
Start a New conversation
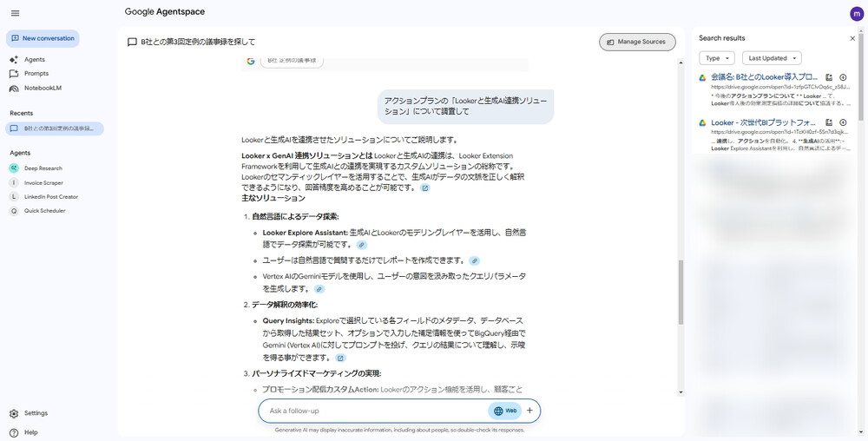click(x=43, y=39)
